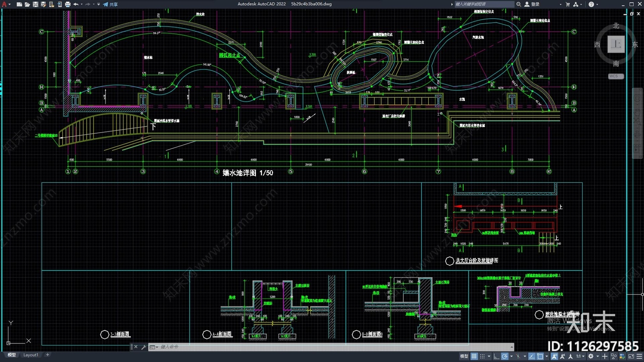This screenshot has width=644, height=362.
Task: Expand the Undo history dropdown arrow
Action: 82,4
